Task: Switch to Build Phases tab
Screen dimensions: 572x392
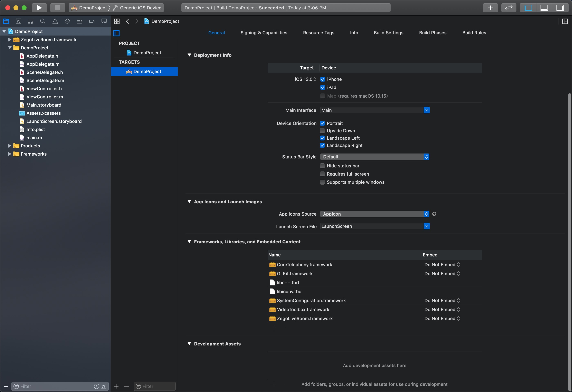Action: tap(433, 33)
